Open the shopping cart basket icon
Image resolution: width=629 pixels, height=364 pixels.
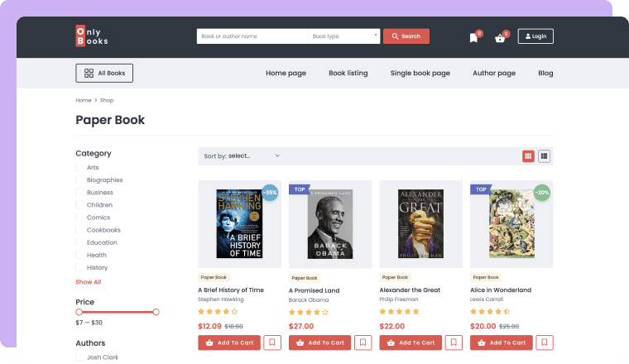[500, 37]
